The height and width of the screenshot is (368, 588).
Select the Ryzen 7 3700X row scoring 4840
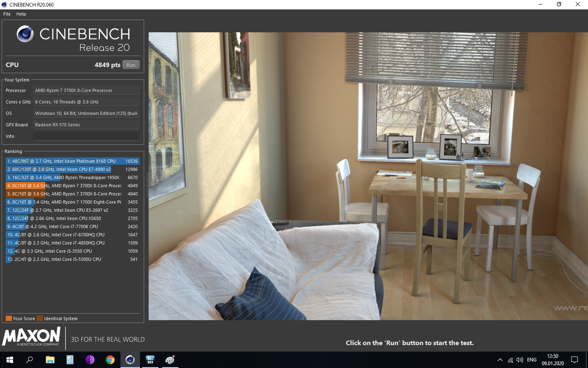[x=73, y=194]
